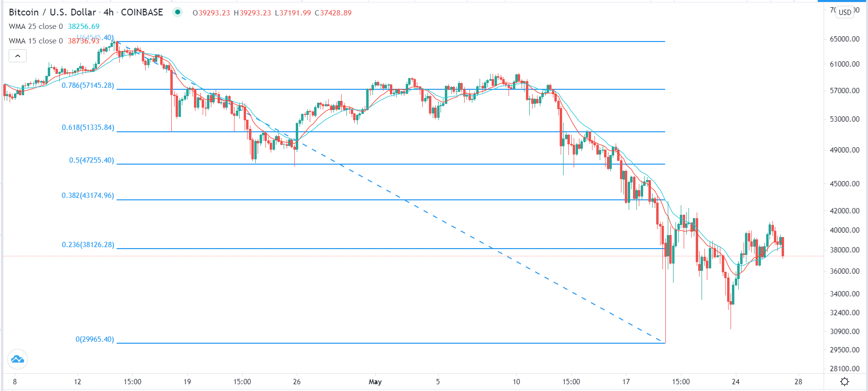The width and height of the screenshot is (868, 391).
Task: Click the May label on the time axis
Action: pyautogui.click(x=375, y=381)
